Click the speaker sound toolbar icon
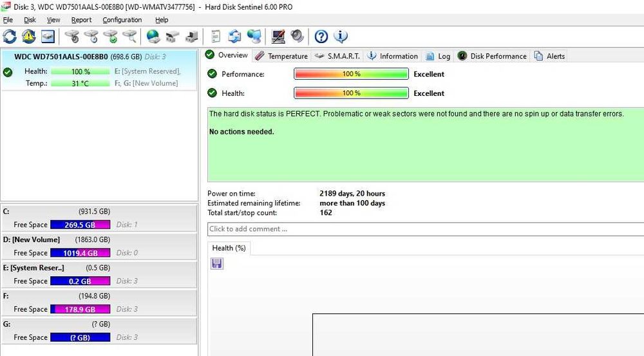The height and width of the screenshot is (356, 644). pos(297,37)
